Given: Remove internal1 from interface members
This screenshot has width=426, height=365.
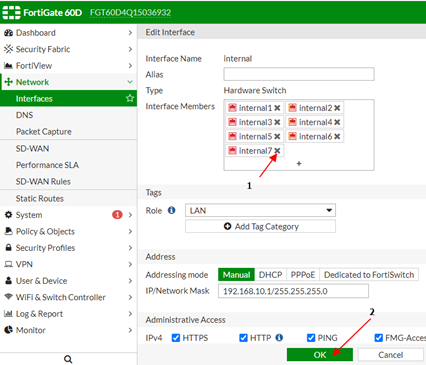Looking at the screenshot, I should point(277,108).
